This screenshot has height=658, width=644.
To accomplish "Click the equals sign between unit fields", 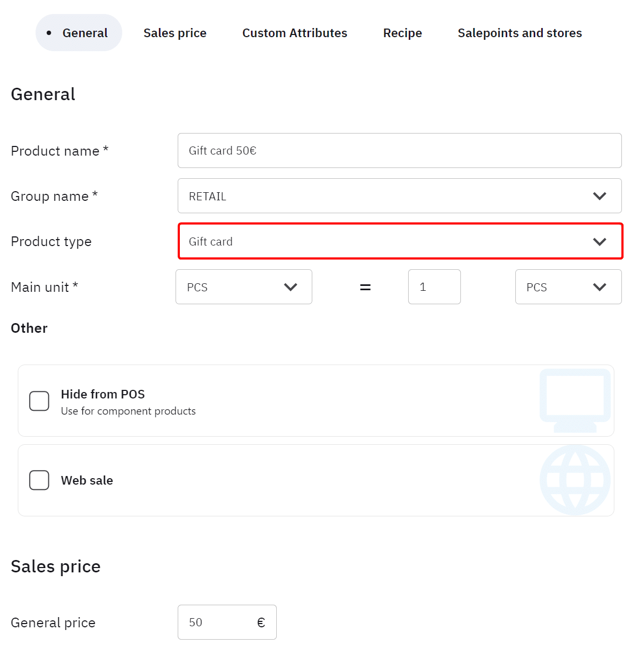I will (x=365, y=288).
